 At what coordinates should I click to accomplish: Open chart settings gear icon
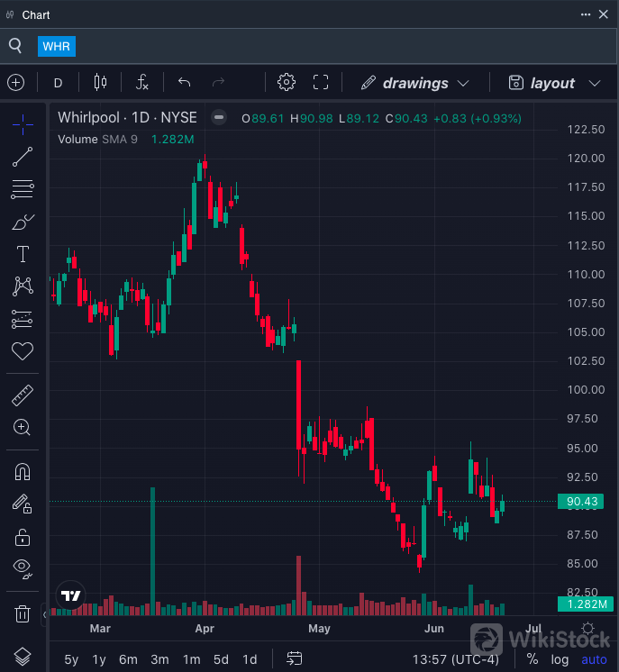287,83
